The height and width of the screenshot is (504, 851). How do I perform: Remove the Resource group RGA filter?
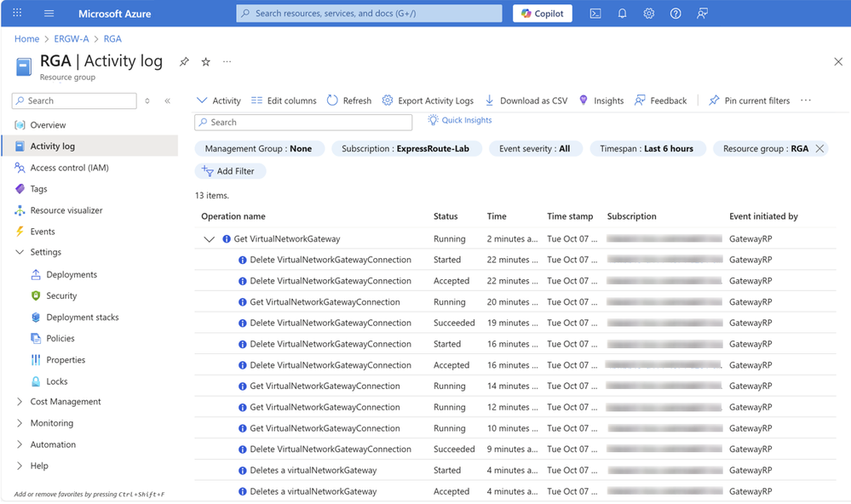tap(819, 149)
